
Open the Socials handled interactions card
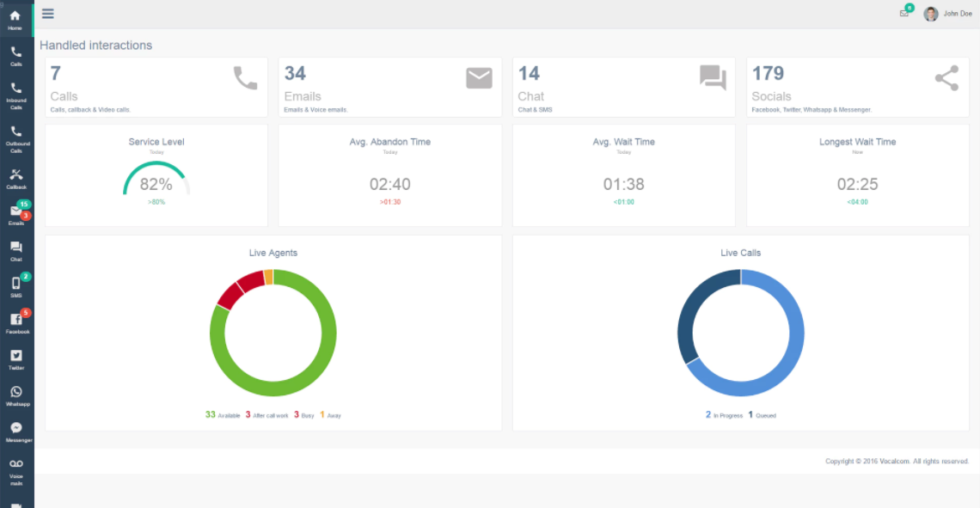click(858, 87)
